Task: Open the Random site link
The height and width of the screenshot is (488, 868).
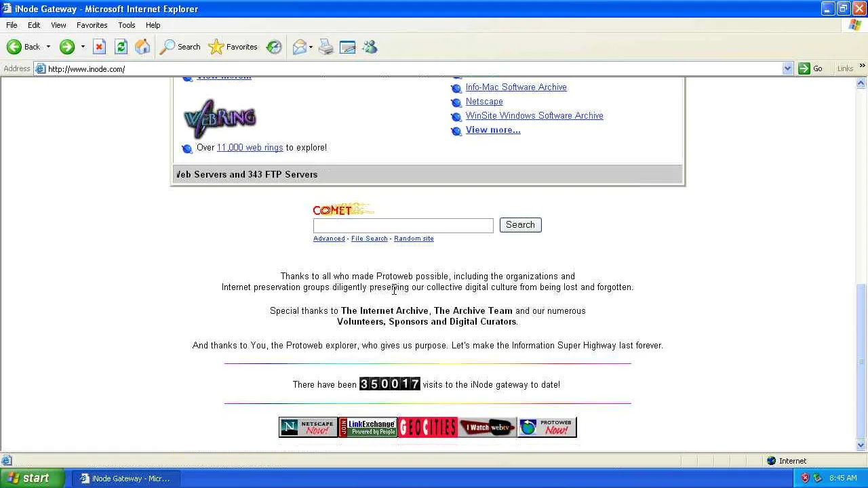Action: pos(414,239)
